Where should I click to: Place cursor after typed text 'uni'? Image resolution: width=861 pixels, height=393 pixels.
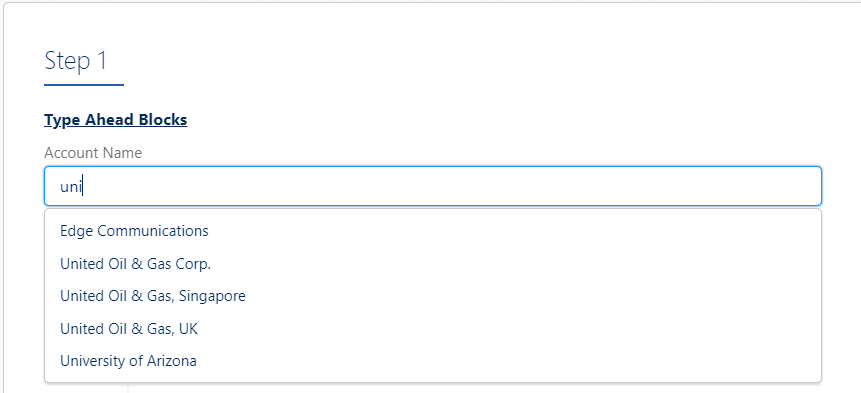pyautogui.click(x=82, y=187)
